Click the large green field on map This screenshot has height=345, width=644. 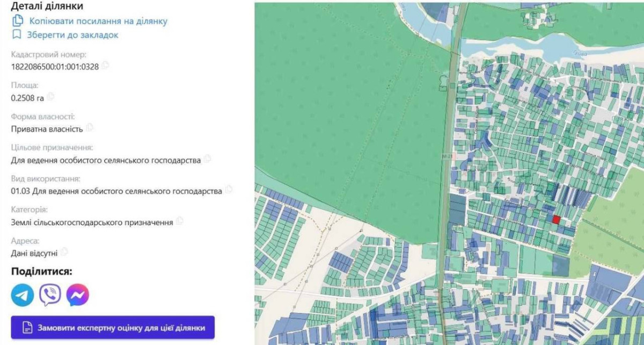point(343,107)
